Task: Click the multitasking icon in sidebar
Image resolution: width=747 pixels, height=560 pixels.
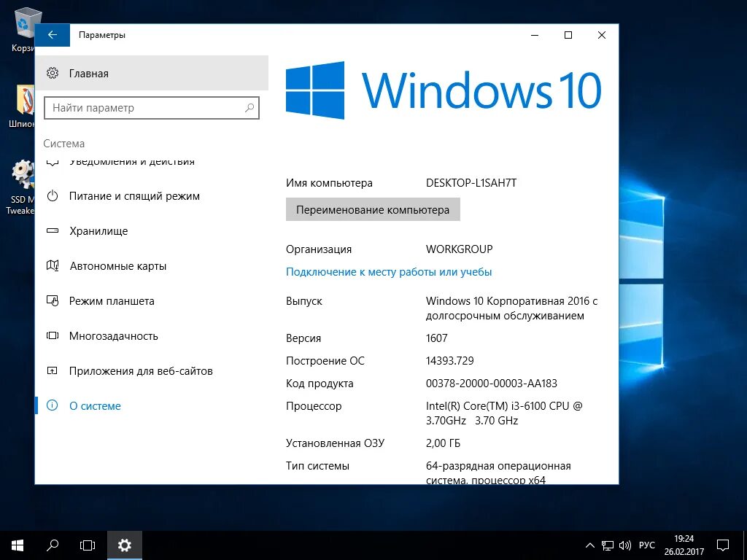Action: point(53,335)
